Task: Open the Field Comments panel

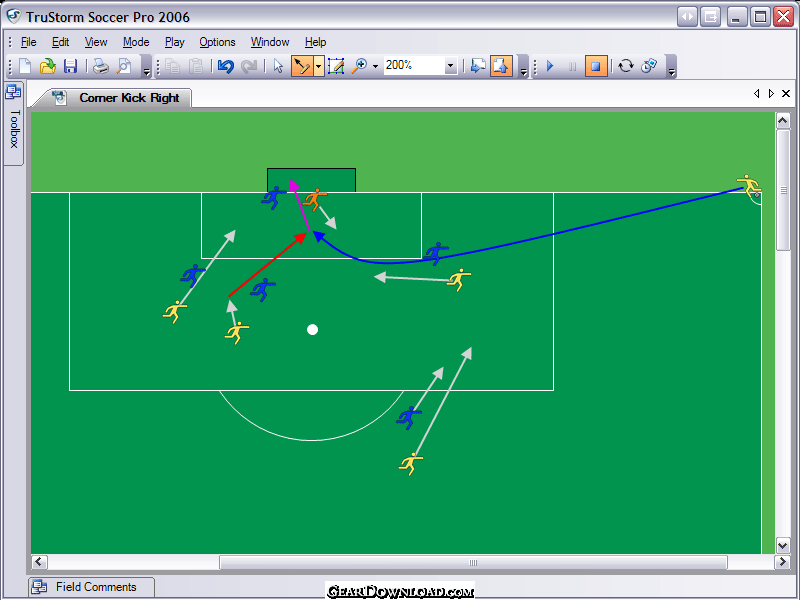Action: tap(91, 587)
